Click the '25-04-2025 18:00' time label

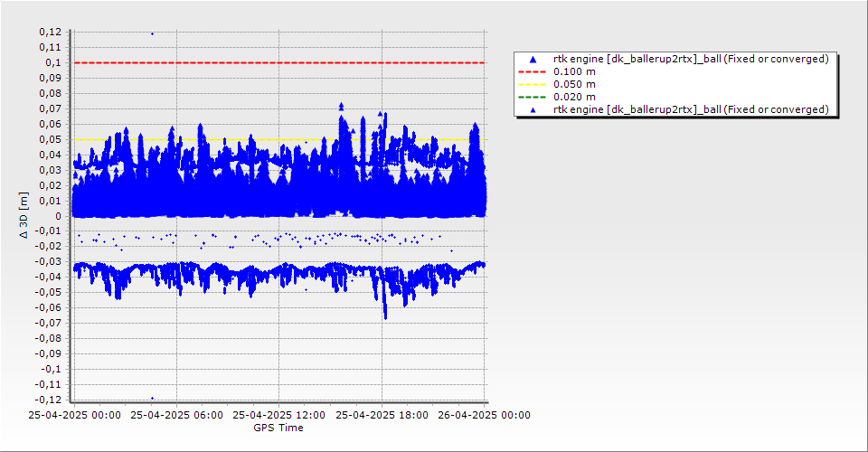pos(382,415)
